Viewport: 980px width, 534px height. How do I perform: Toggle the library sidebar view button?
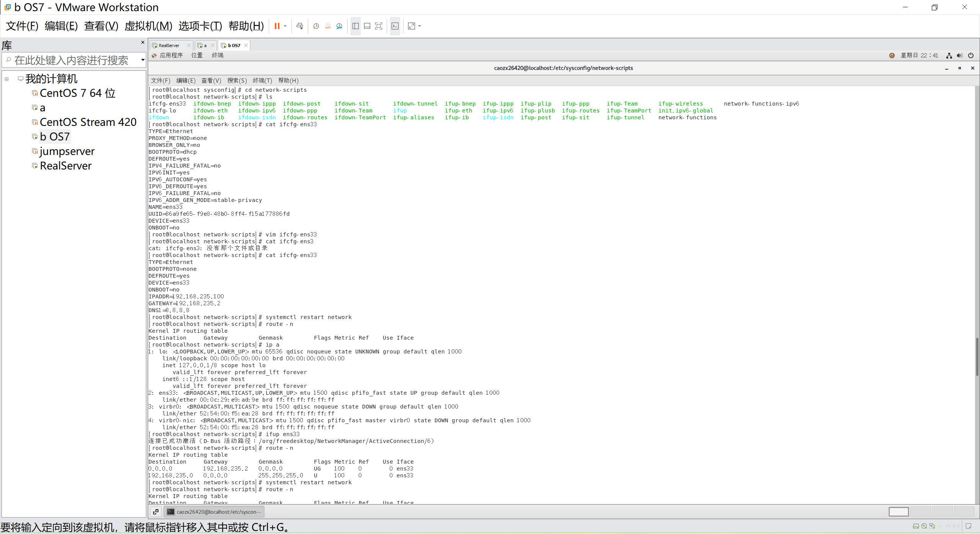pos(355,26)
